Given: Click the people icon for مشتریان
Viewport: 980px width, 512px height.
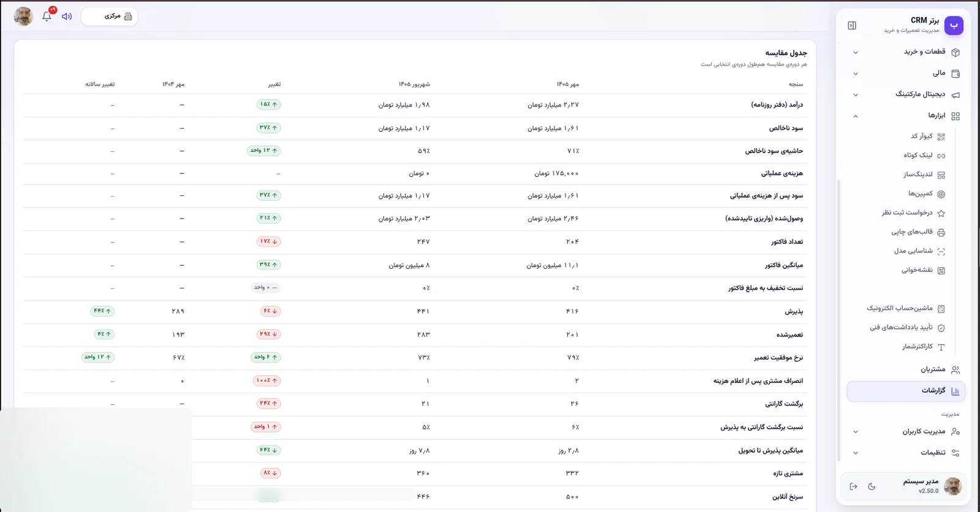Looking at the screenshot, I should click(x=956, y=370).
